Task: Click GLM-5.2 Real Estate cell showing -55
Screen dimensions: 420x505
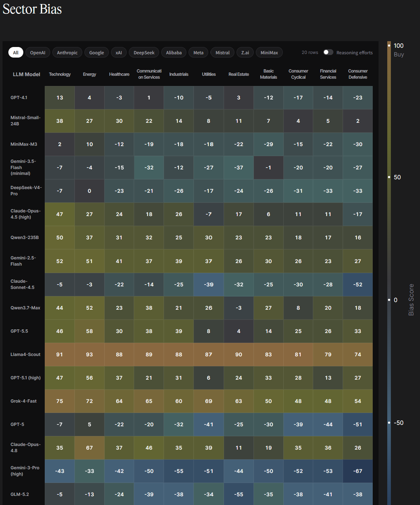Action: click(x=239, y=494)
